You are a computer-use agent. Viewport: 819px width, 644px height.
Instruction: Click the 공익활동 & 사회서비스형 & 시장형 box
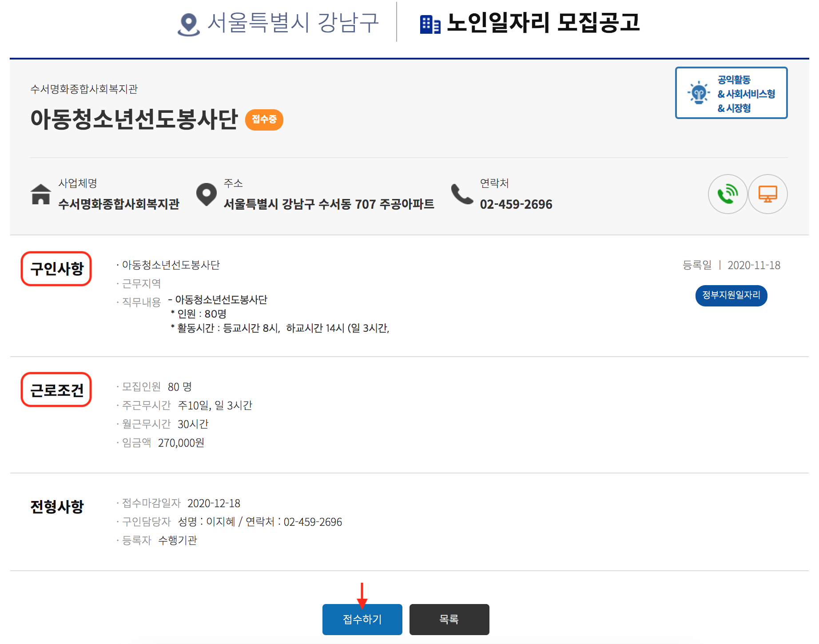pos(731,92)
